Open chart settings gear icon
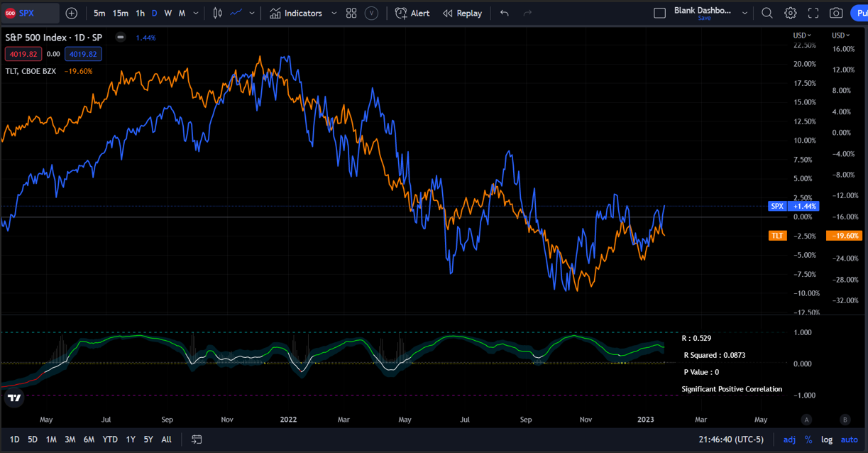 [791, 13]
